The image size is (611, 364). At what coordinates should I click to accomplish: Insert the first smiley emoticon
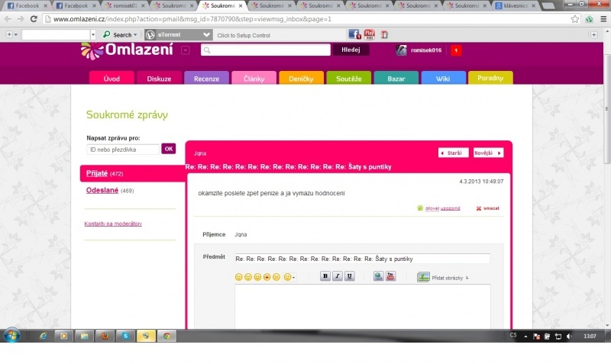(x=238, y=277)
